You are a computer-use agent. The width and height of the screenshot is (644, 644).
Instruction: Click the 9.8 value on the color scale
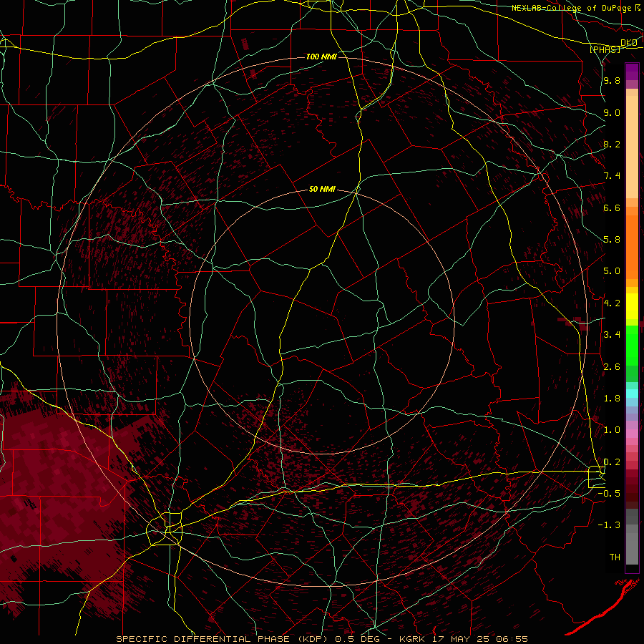click(x=612, y=80)
